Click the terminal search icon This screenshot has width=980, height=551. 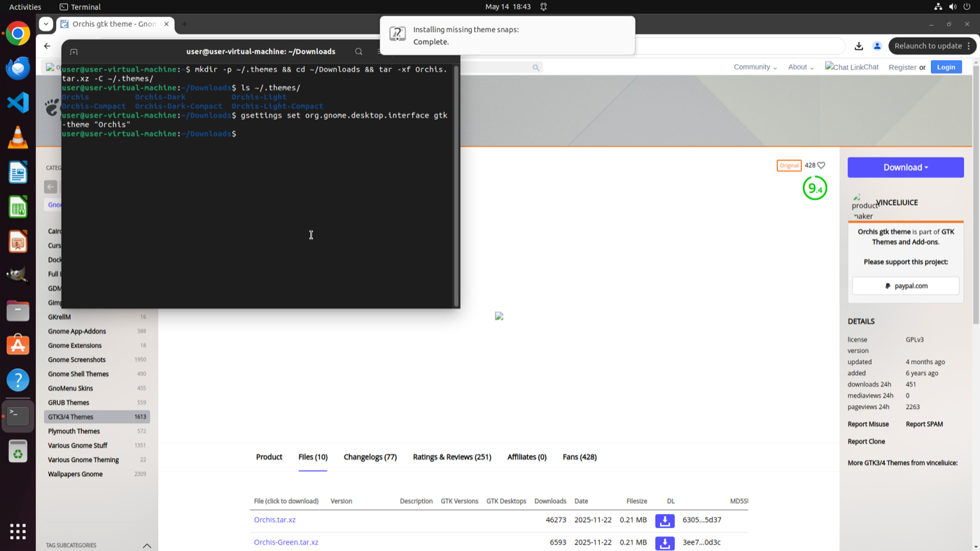[358, 52]
